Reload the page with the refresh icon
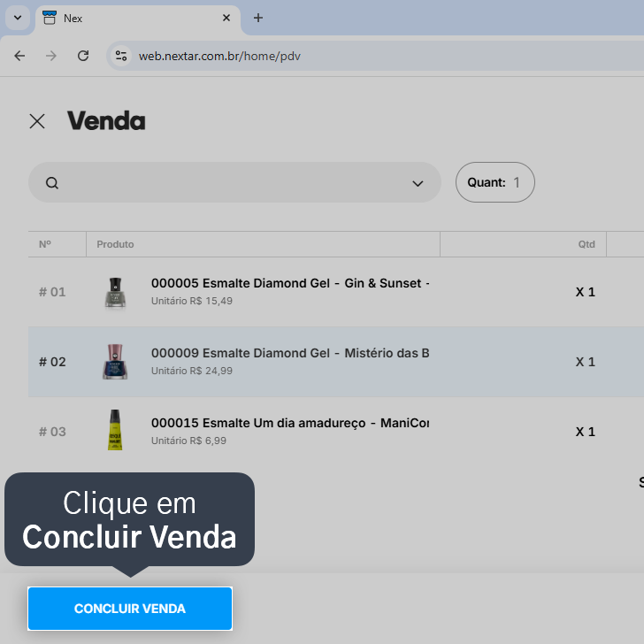644x644 pixels. point(83,56)
